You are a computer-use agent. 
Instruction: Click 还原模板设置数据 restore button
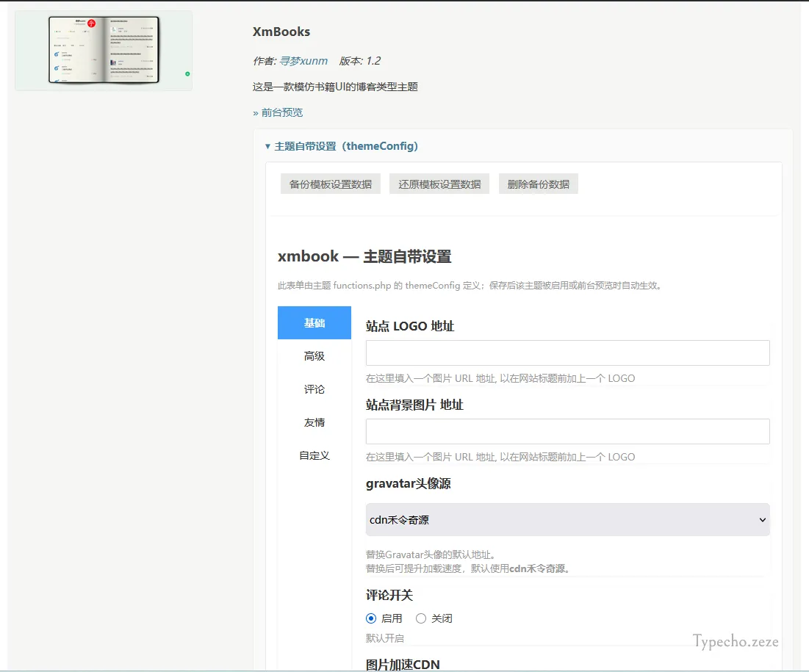(x=439, y=184)
